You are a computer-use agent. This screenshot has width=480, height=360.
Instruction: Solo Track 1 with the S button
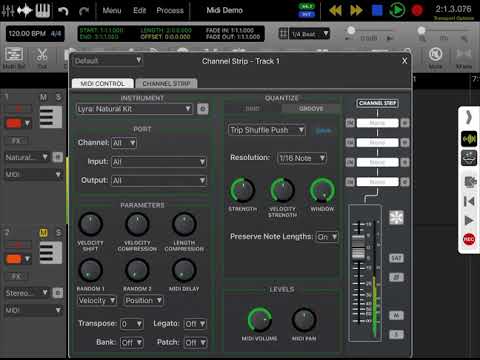tap(58, 97)
